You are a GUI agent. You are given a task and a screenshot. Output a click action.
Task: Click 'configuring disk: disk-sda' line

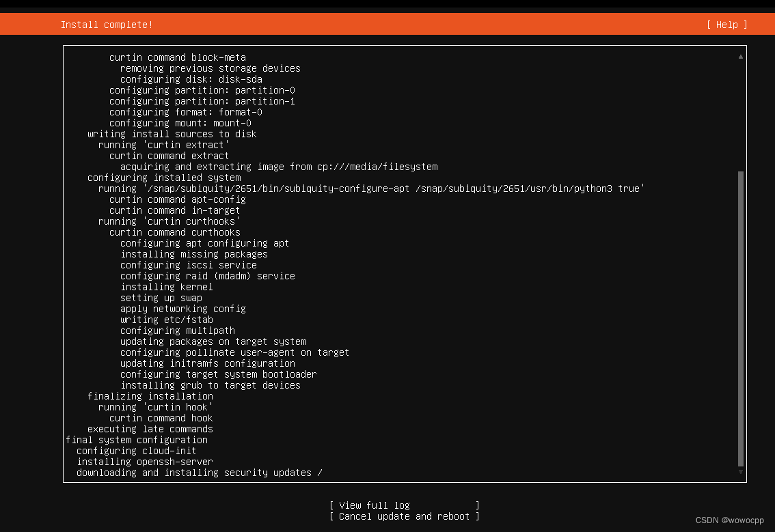point(191,79)
